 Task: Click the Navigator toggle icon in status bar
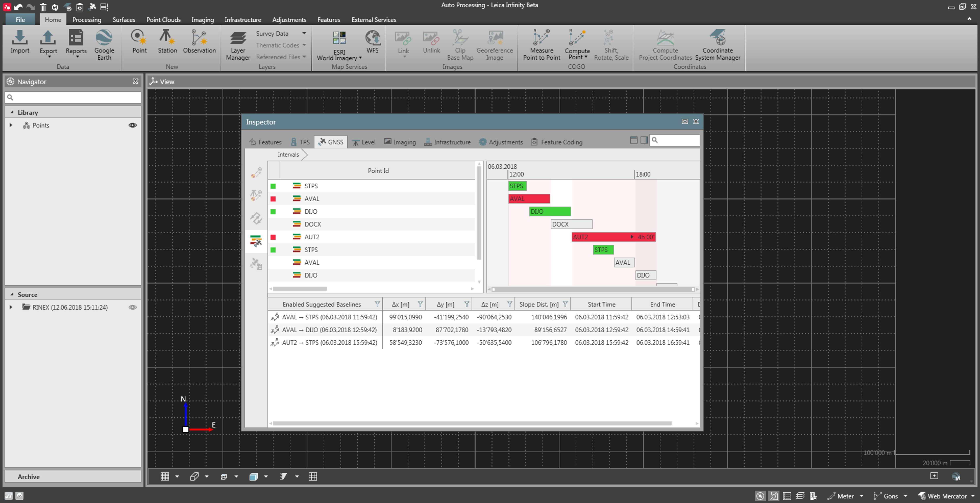(x=760, y=496)
